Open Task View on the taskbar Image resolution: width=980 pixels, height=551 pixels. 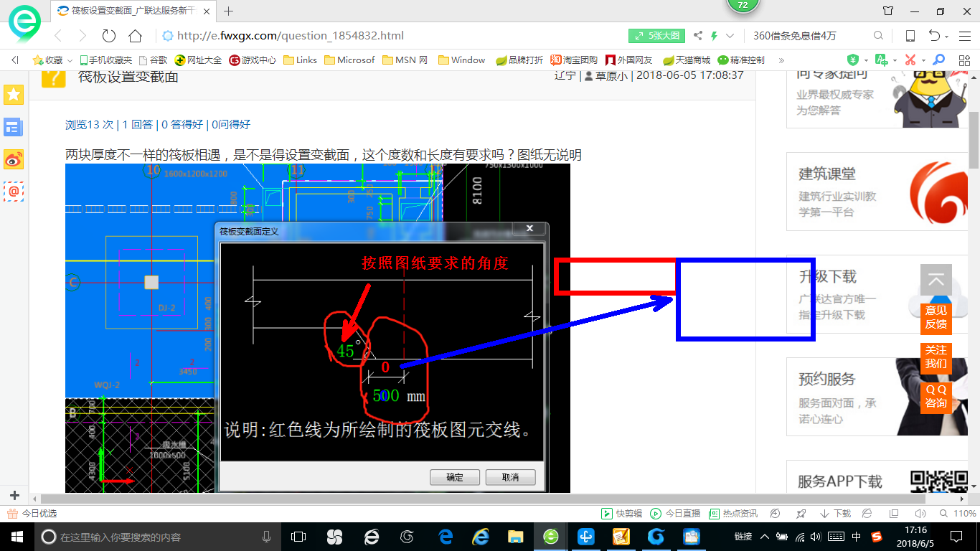click(x=298, y=537)
